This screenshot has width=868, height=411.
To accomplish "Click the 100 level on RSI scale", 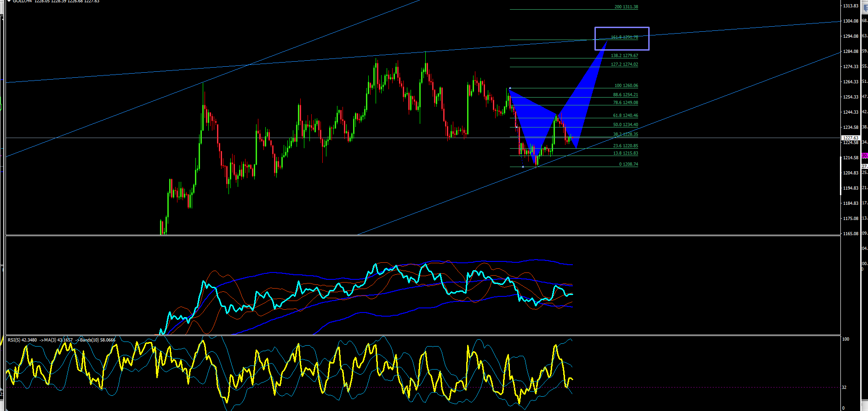I will click(x=845, y=339).
